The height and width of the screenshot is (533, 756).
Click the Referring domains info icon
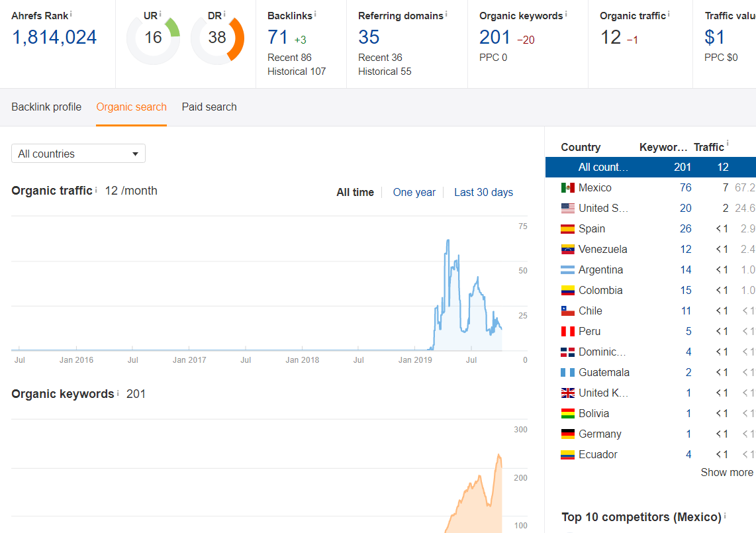446,14
